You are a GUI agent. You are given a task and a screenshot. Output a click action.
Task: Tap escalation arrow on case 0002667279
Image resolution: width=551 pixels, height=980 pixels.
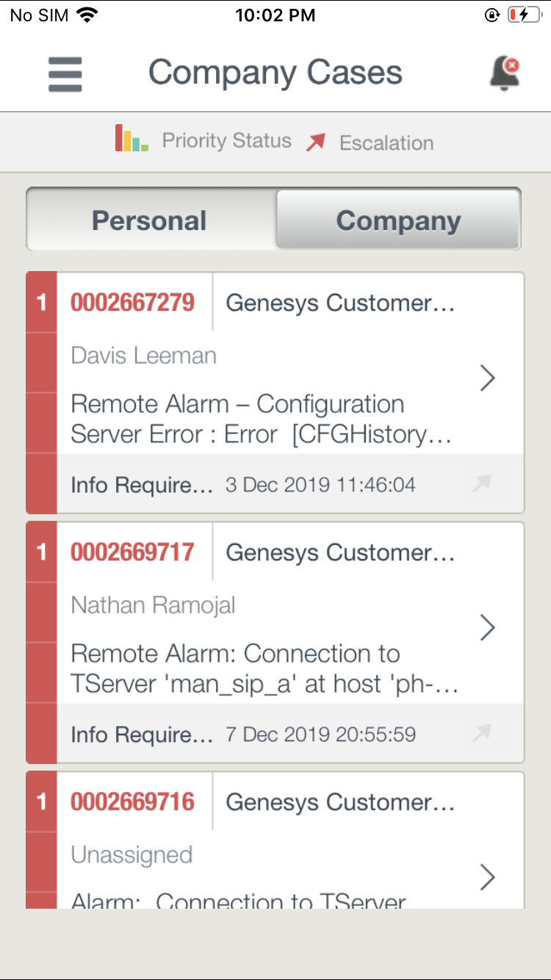(482, 484)
